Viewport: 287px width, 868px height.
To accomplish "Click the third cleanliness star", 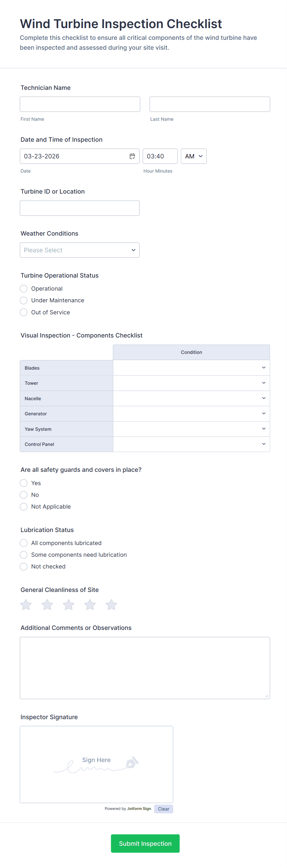I will pos(69,605).
